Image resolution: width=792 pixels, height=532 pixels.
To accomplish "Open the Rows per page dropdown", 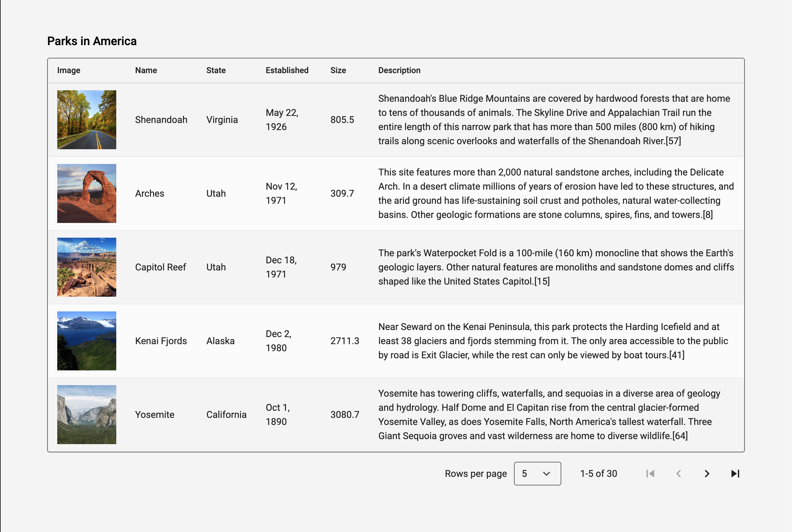I will coord(537,474).
